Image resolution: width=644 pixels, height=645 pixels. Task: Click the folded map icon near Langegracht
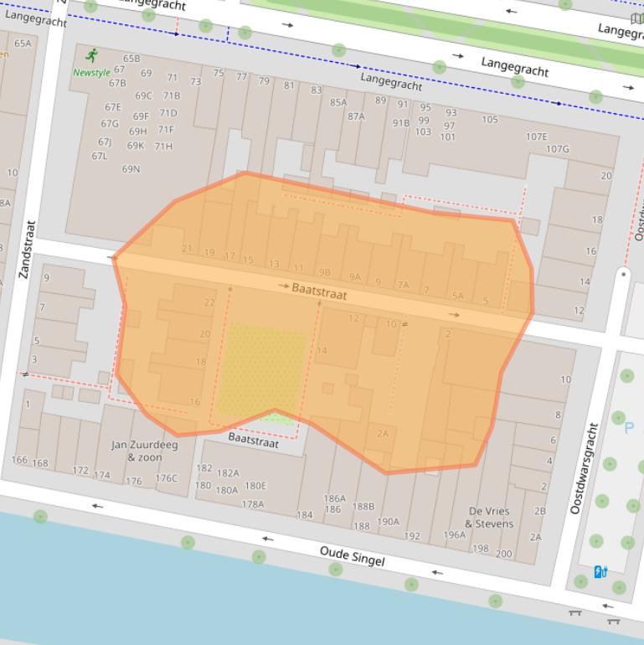pyautogui.click(x=636, y=17)
